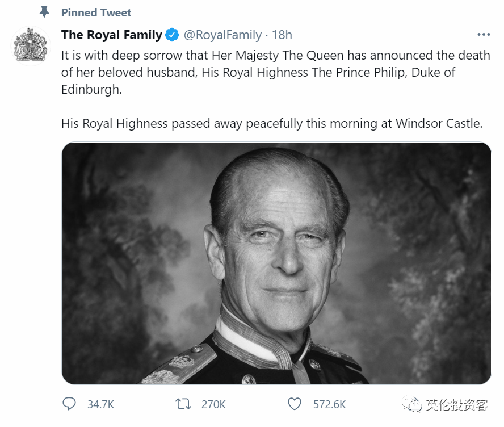The width and height of the screenshot is (504, 427).
Task: Click the 英伦投资客 watermark text
Action: pos(457,405)
